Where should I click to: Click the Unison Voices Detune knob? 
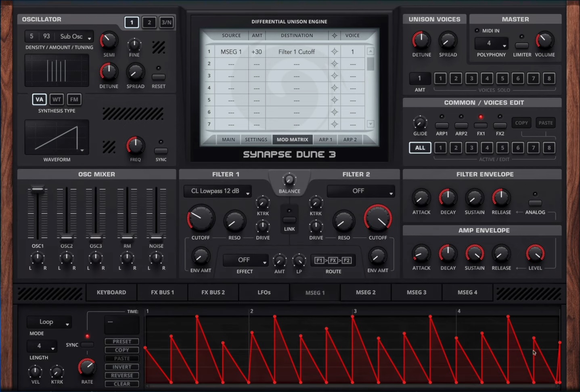pos(421,40)
